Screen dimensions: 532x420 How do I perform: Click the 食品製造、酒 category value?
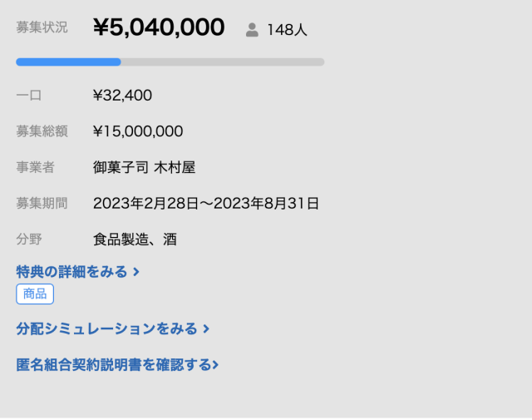pyautogui.click(x=135, y=240)
